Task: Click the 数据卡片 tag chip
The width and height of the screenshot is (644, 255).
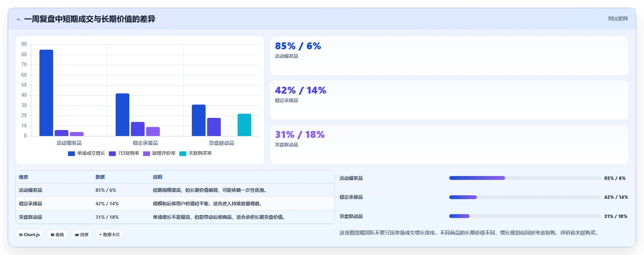Action: 110,235
